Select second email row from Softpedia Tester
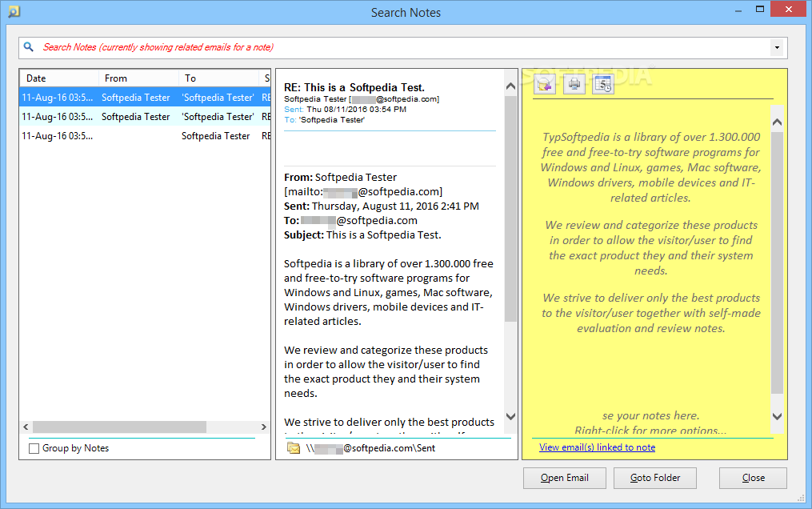This screenshot has height=509, width=812. [145, 117]
